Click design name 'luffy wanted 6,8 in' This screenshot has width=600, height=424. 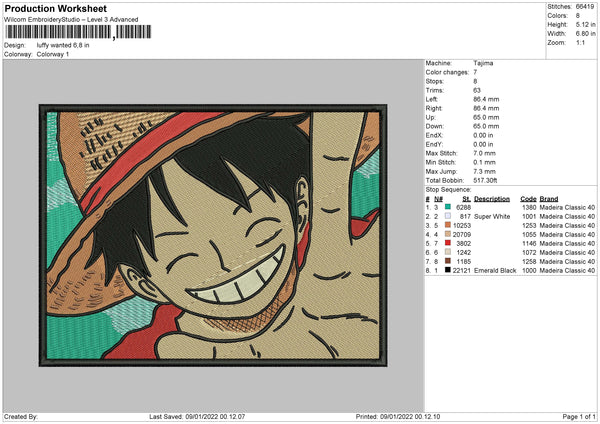(63, 45)
